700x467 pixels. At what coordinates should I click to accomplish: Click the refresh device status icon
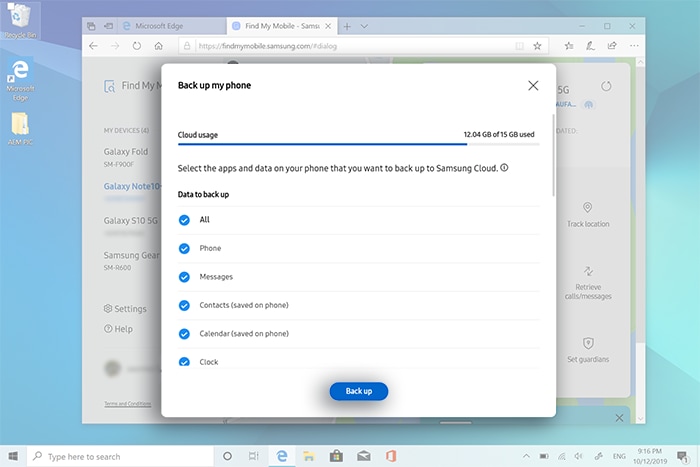(606, 86)
